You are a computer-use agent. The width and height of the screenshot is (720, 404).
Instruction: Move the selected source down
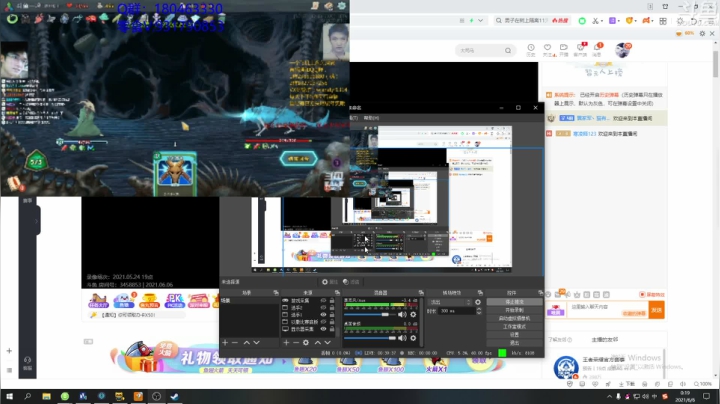[327, 342]
